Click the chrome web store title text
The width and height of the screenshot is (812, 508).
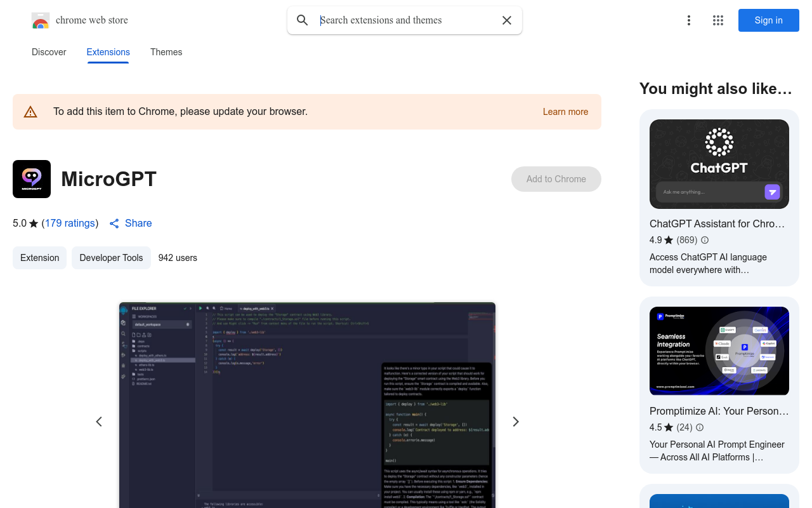[x=92, y=20]
